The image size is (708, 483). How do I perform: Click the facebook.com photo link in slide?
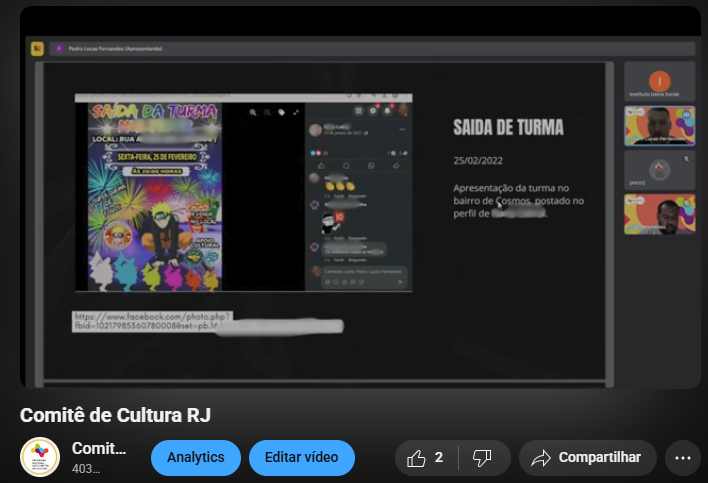[152, 320]
